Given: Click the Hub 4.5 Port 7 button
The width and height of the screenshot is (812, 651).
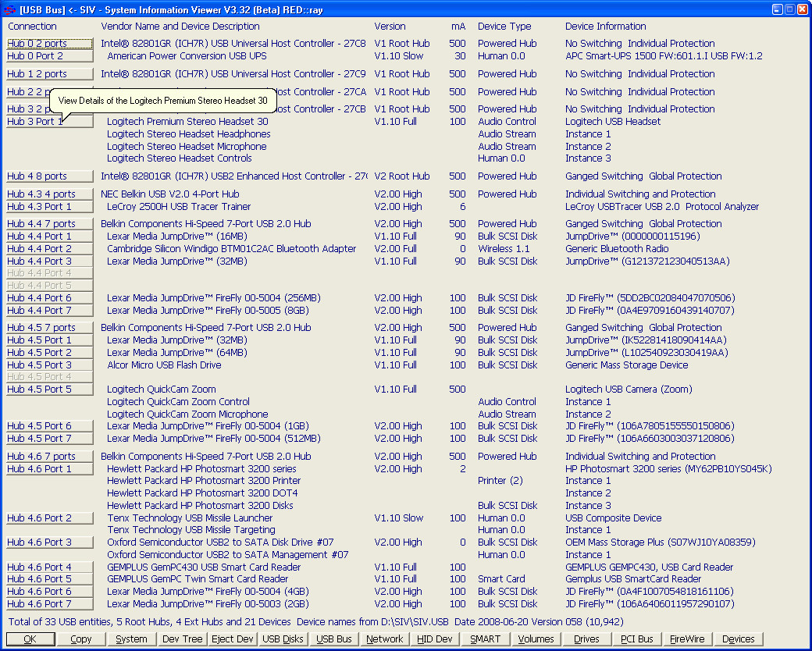Looking at the screenshot, I should click(x=50, y=438).
